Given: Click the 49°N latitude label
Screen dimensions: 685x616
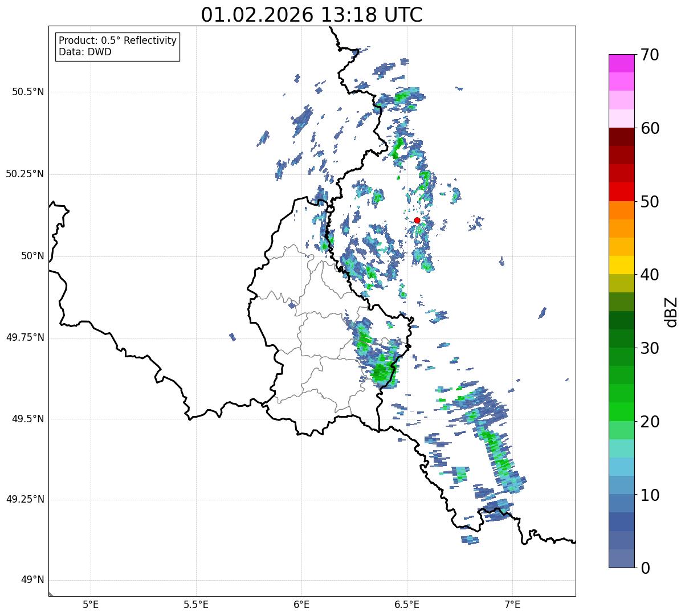Looking at the screenshot, I should (x=32, y=580).
